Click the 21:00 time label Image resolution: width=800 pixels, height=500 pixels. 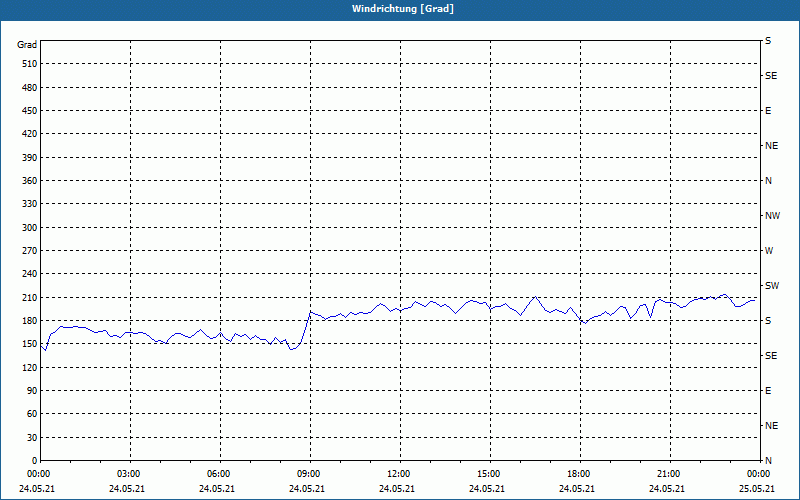(x=668, y=474)
